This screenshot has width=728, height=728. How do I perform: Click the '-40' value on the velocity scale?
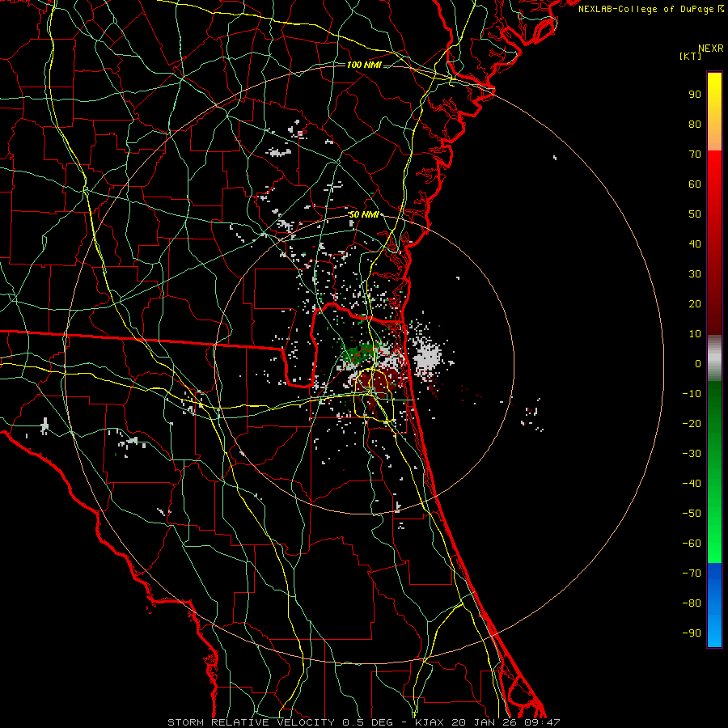coord(692,484)
